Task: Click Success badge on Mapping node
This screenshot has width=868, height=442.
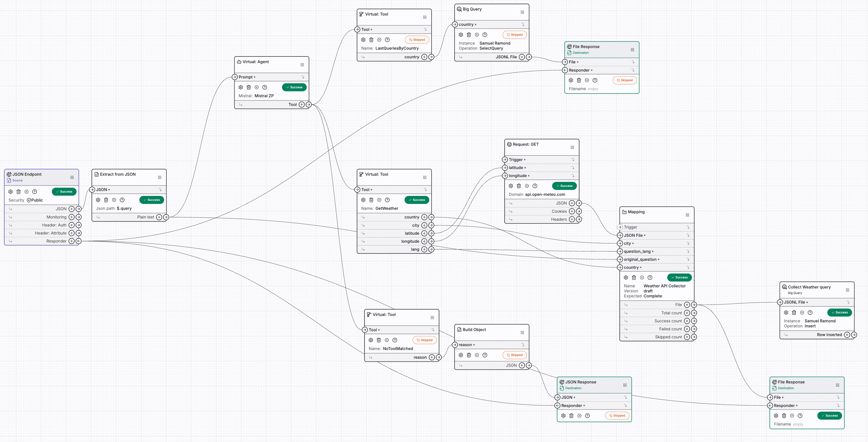Action: pyautogui.click(x=679, y=278)
